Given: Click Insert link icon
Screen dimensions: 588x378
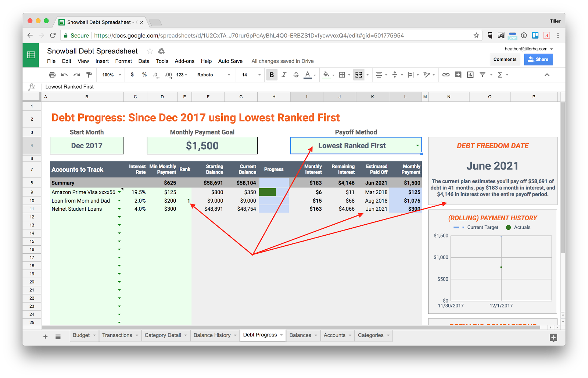Looking at the screenshot, I should pyautogui.click(x=446, y=75).
